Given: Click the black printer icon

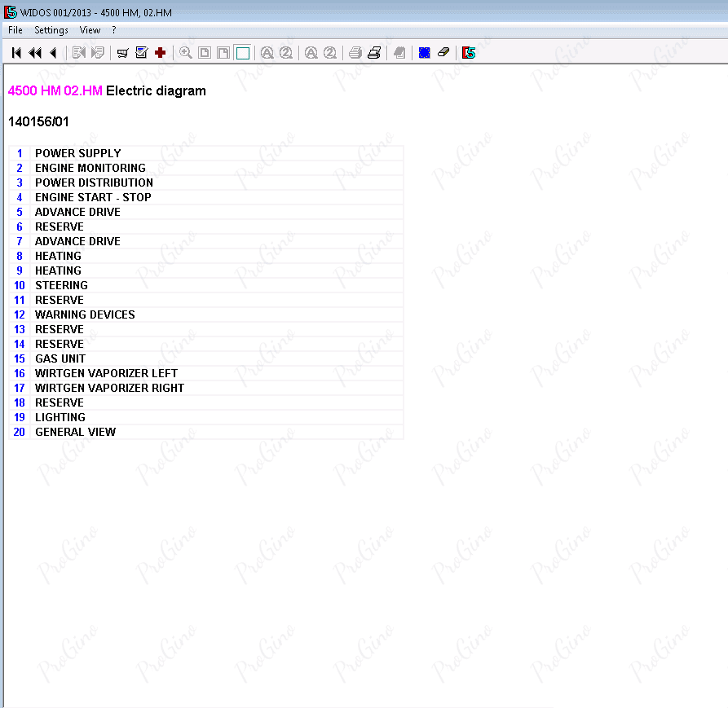Looking at the screenshot, I should click(x=374, y=53).
